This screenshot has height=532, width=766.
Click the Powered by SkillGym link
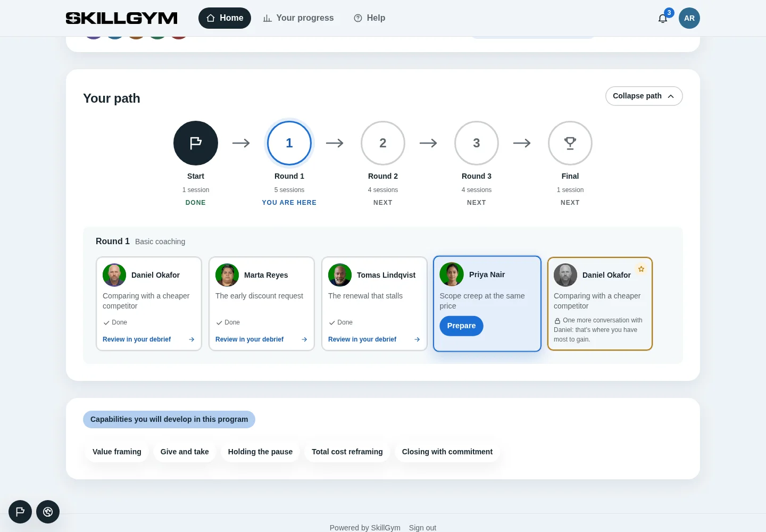point(365,528)
